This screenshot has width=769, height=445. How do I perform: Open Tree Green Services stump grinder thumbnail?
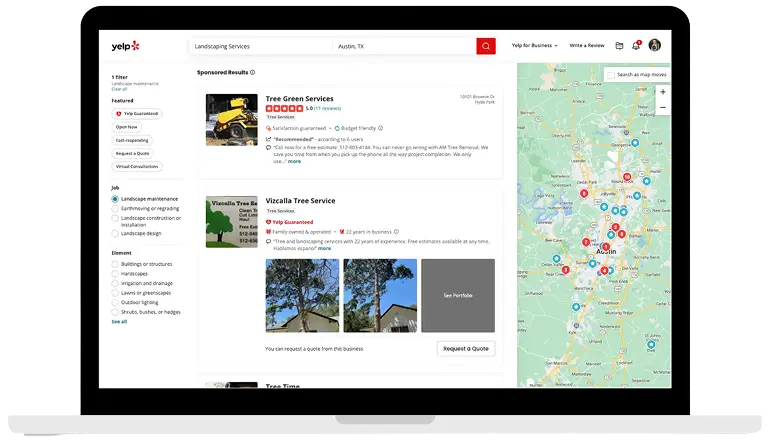click(231, 120)
